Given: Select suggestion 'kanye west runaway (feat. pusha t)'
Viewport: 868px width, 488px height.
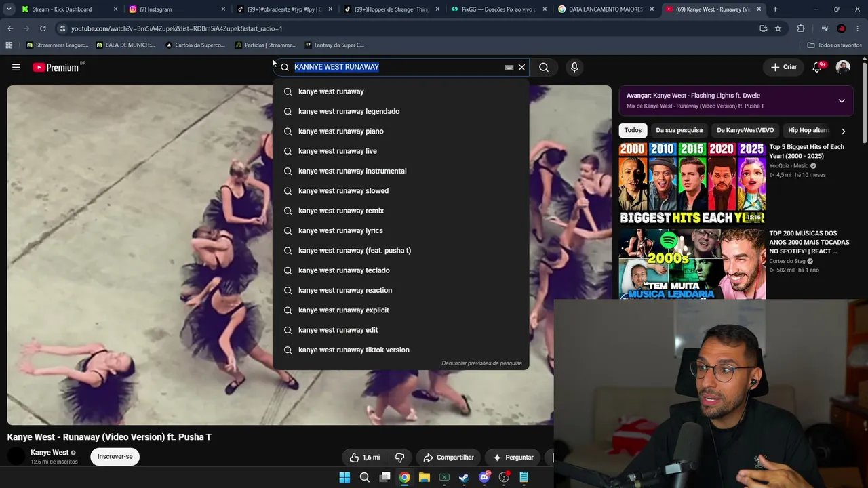Looking at the screenshot, I should (401, 250).
